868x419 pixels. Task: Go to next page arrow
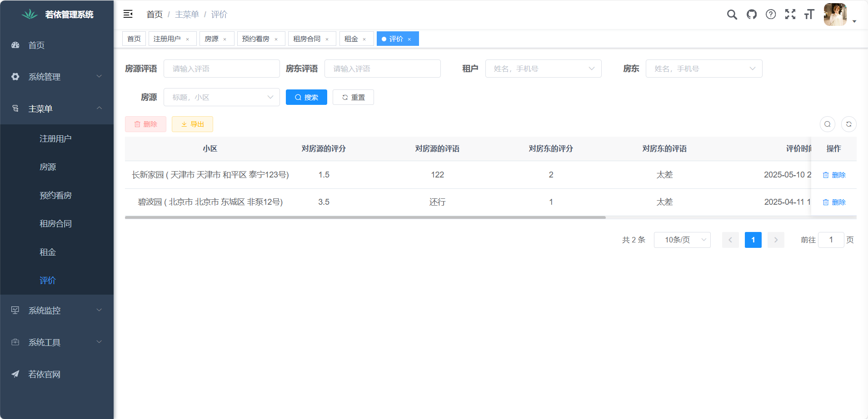click(776, 240)
